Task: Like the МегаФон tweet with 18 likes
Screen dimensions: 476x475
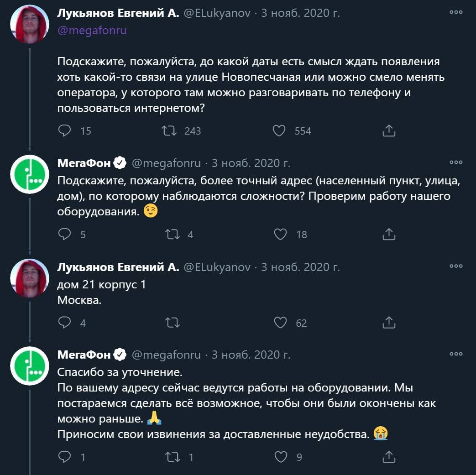Action: click(x=280, y=235)
